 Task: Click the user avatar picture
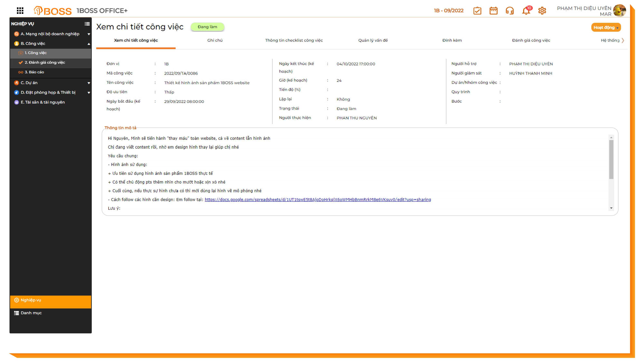coord(619,10)
